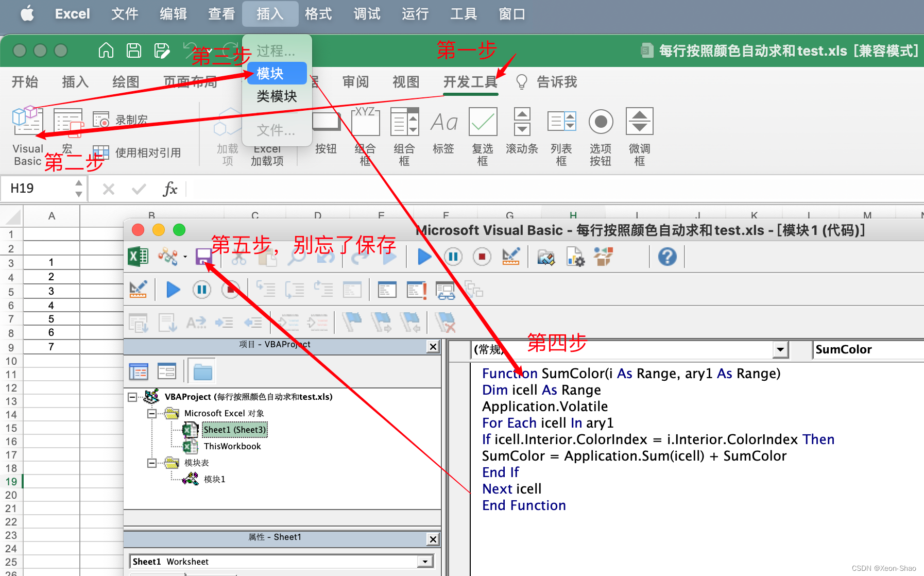This screenshot has height=576, width=924.
Task: Insert a 滚动条 scrollbar control
Action: point(522,131)
